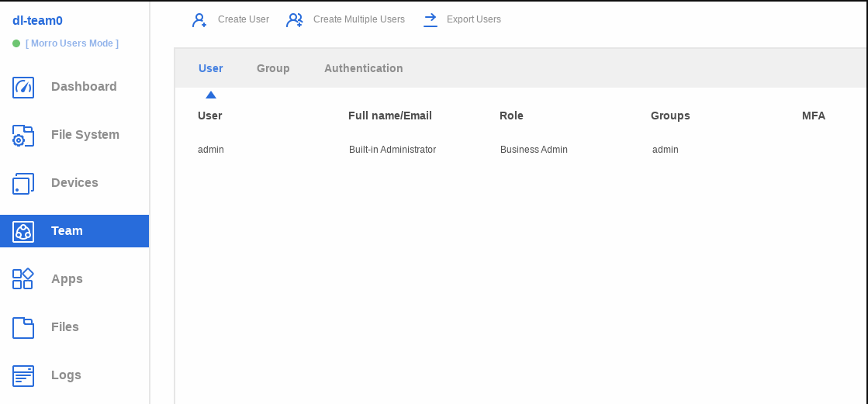Select the User tab
868x404 pixels.
[210, 68]
